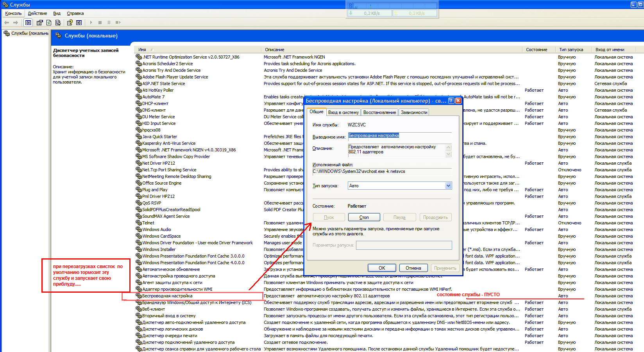Start the service with the toolbar play icon
The width and height of the screenshot is (644, 352).
(x=91, y=23)
